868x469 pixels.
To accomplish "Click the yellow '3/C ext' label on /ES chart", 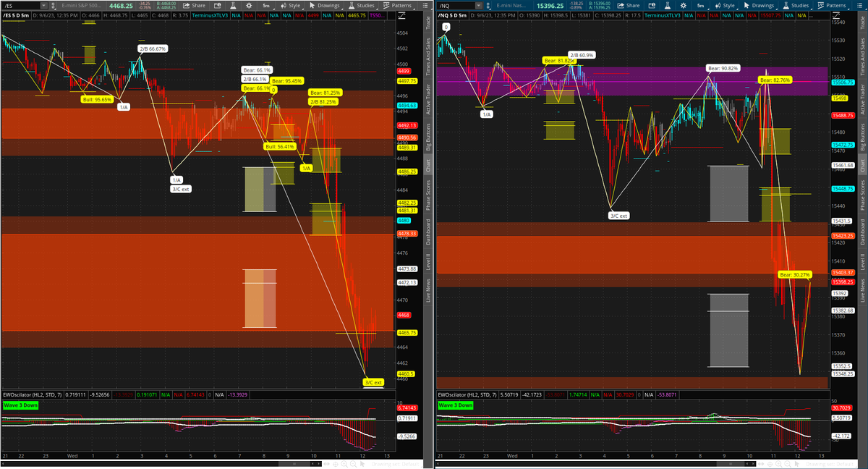I will click(373, 382).
